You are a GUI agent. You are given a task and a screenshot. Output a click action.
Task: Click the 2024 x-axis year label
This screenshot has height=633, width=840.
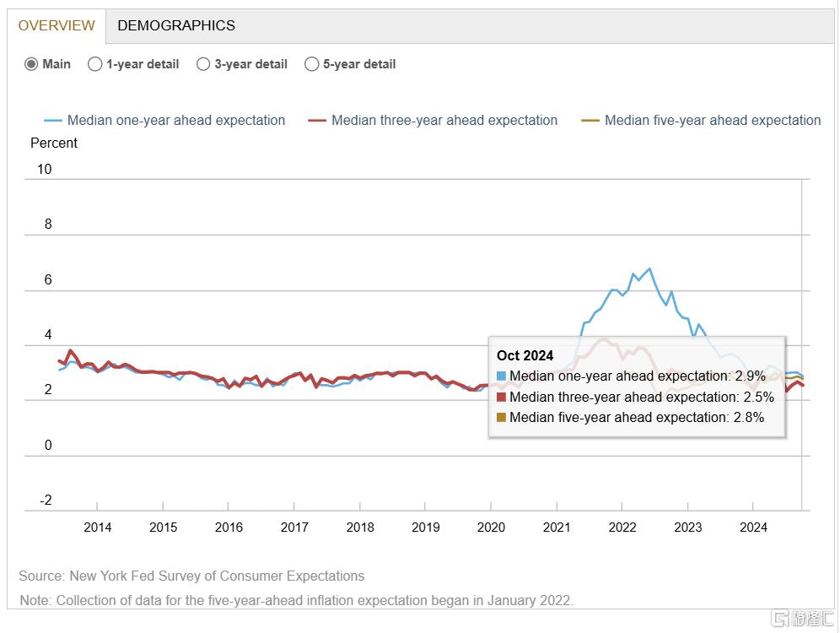[x=753, y=527]
